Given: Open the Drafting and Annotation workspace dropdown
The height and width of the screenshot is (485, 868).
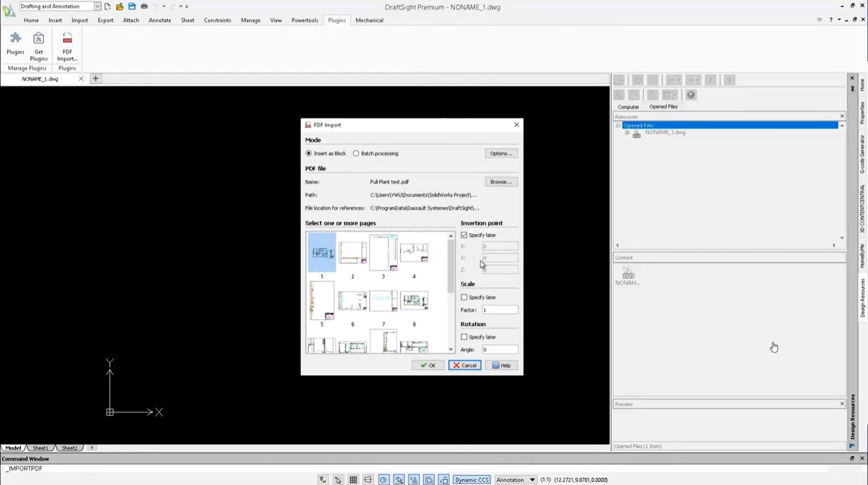Looking at the screenshot, I should click(97, 6).
